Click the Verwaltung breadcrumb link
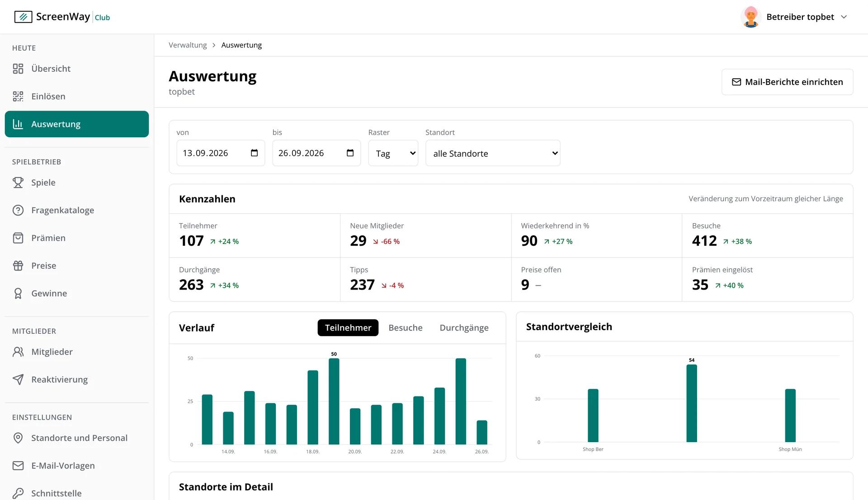Image resolution: width=868 pixels, height=500 pixels. pos(188,45)
